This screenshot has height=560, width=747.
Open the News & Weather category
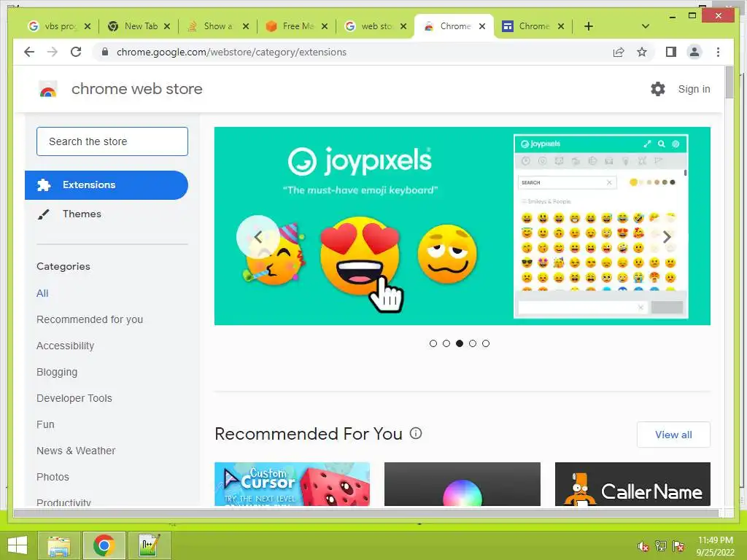pyautogui.click(x=76, y=451)
